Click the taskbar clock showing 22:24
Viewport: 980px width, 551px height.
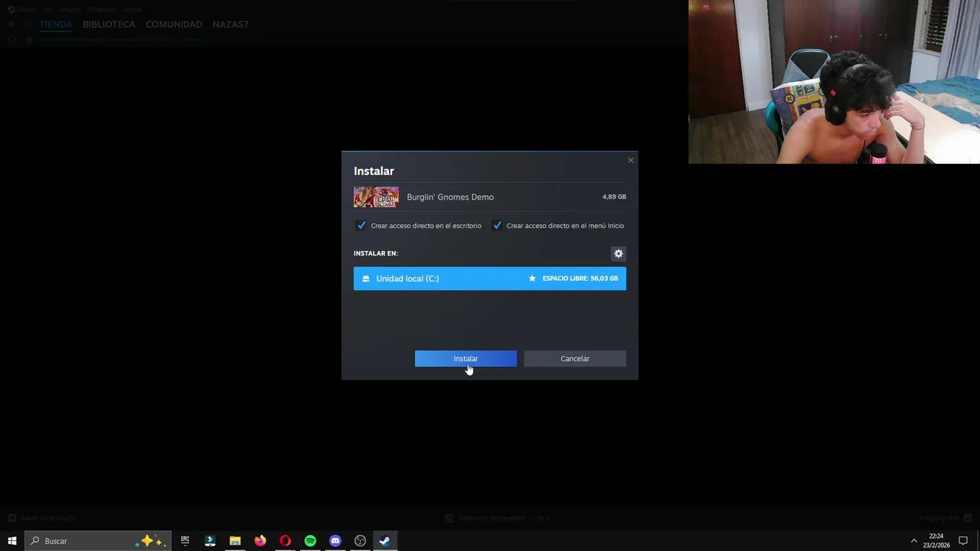[936, 541]
